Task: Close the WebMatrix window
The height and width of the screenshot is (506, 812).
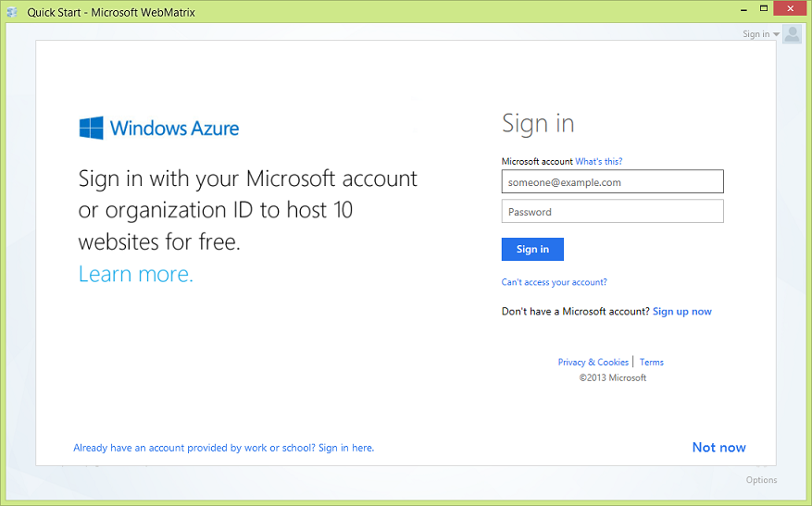Action: point(791,8)
